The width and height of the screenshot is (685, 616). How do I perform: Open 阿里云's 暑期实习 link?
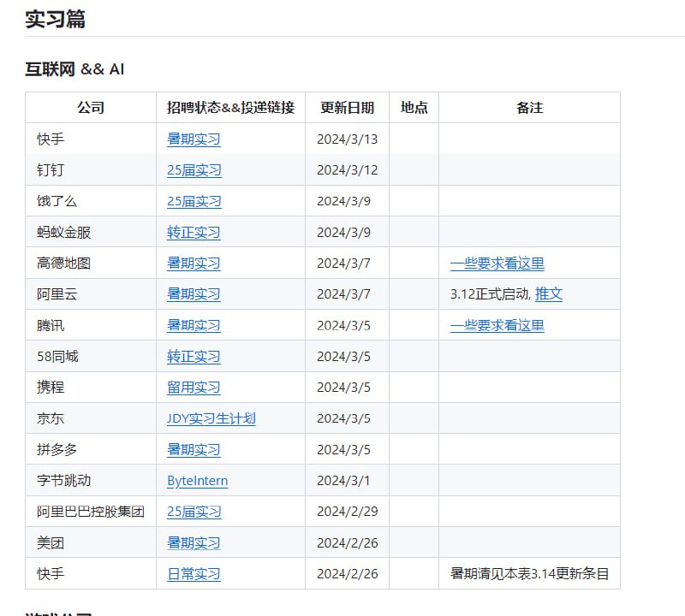point(193,293)
